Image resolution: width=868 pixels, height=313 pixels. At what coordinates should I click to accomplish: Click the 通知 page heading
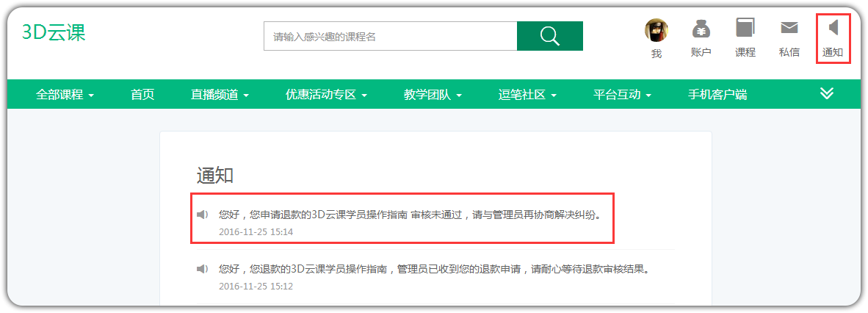coord(215,175)
